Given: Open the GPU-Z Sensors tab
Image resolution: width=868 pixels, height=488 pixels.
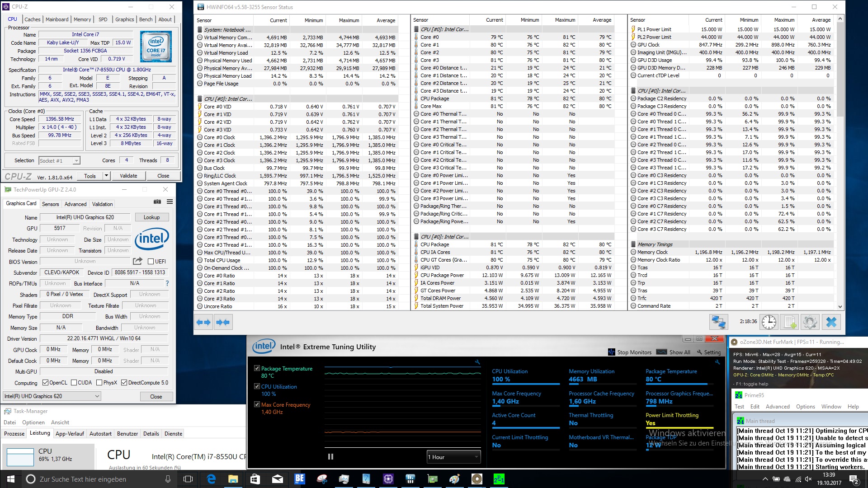Looking at the screenshot, I should pyautogui.click(x=51, y=204).
